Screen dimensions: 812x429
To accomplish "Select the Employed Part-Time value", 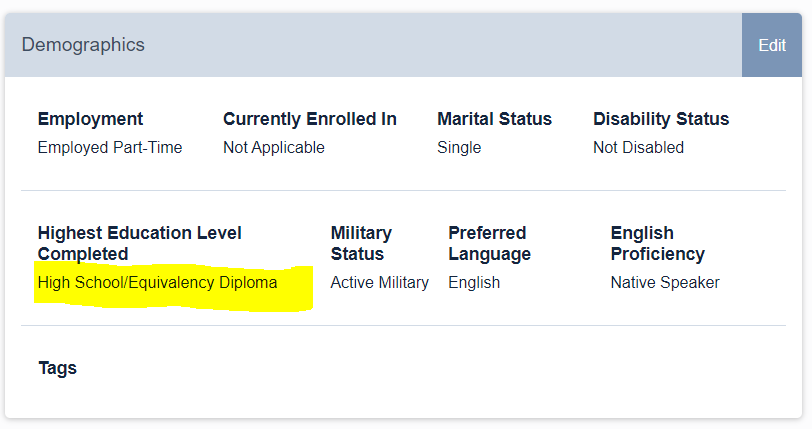I will [110, 148].
